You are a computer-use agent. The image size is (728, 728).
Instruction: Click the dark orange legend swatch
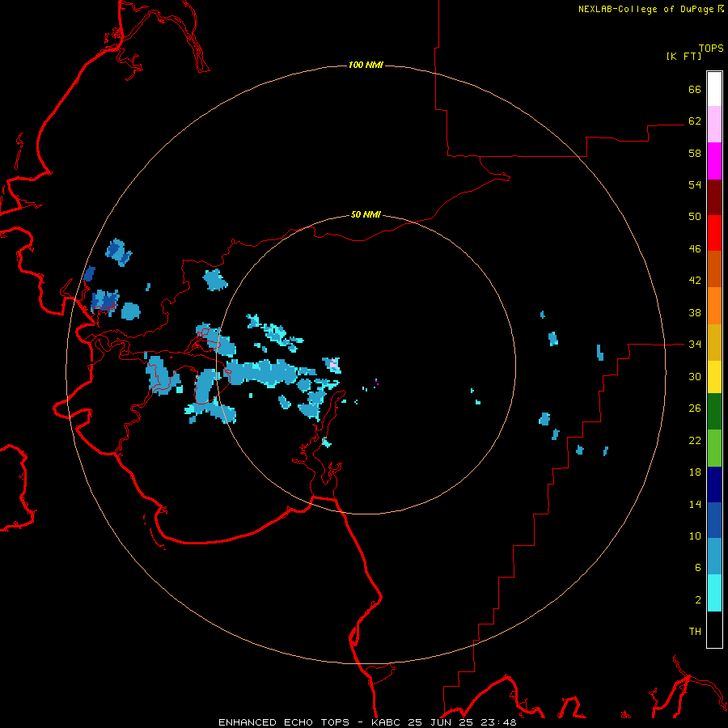(714, 269)
